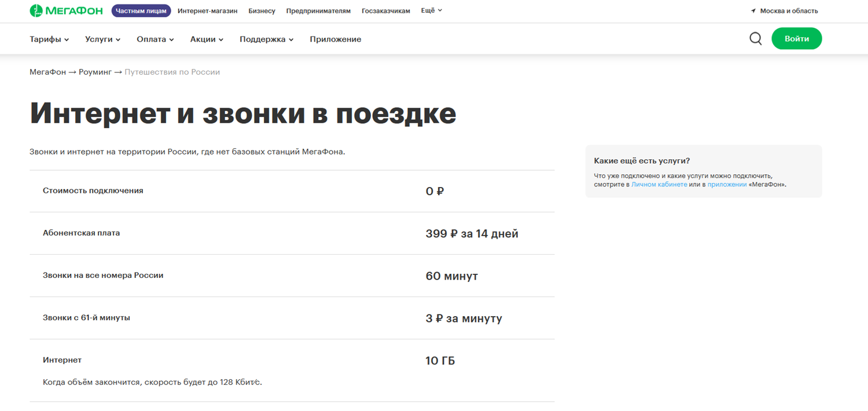Expand the Ещё dropdown
This screenshot has height=411, width=868.
[432, 10]
